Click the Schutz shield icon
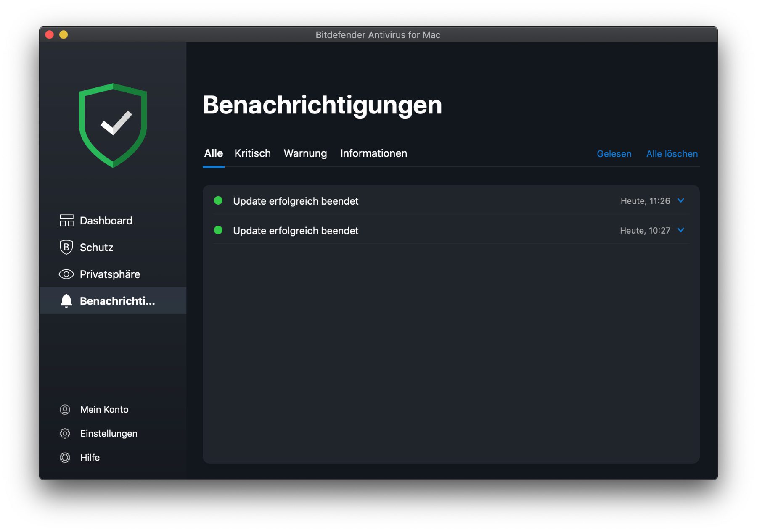This screenshot has width=757, height=532. (66, 248)
